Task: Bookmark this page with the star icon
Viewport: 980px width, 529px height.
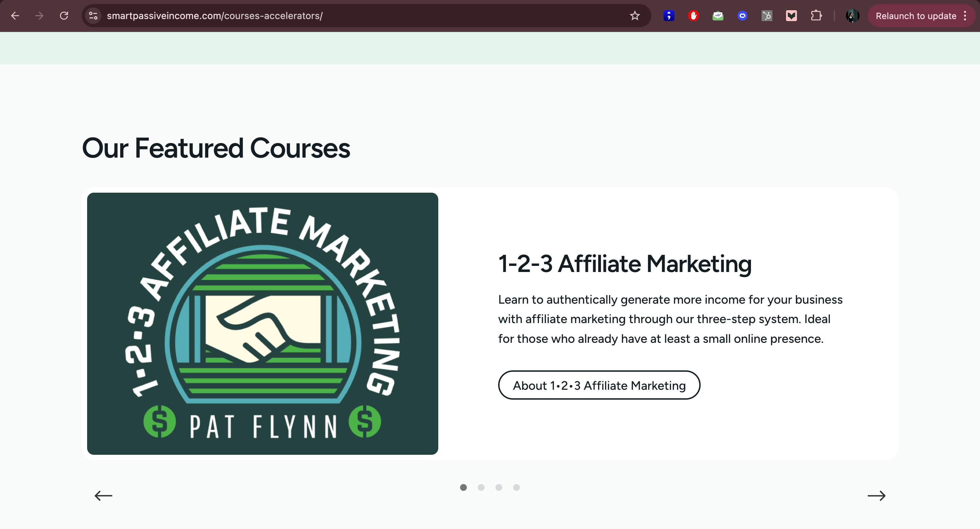Action: coord(635,16)
